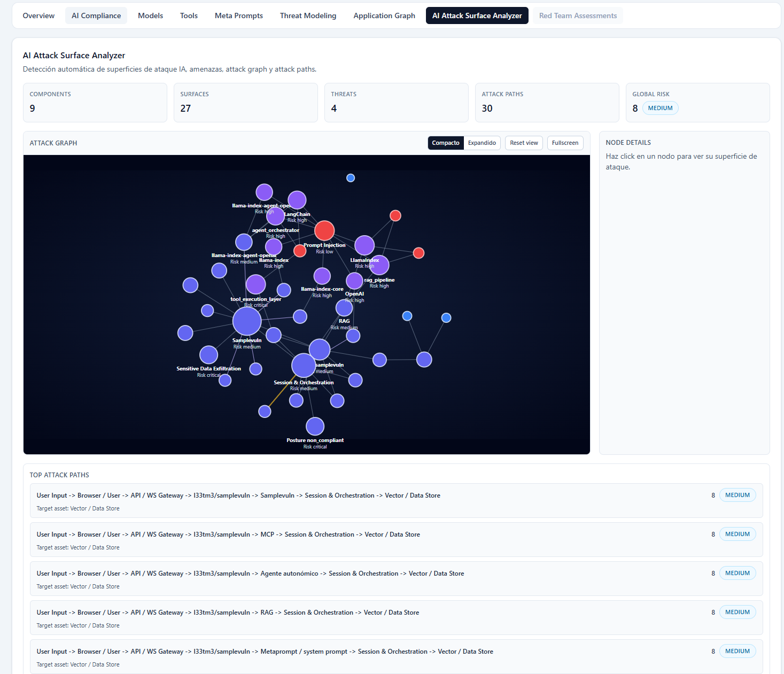Select the Threat Modeling tab

pos(308,16)
